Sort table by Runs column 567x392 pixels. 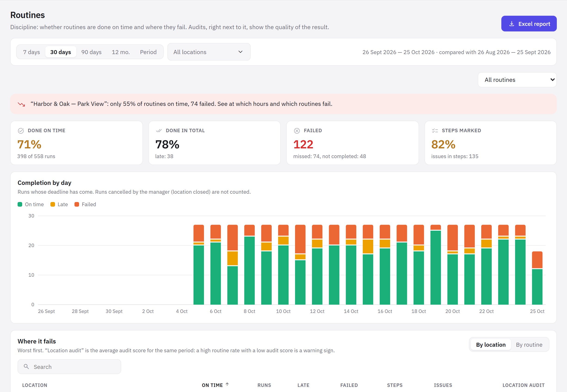pos(264,385)
